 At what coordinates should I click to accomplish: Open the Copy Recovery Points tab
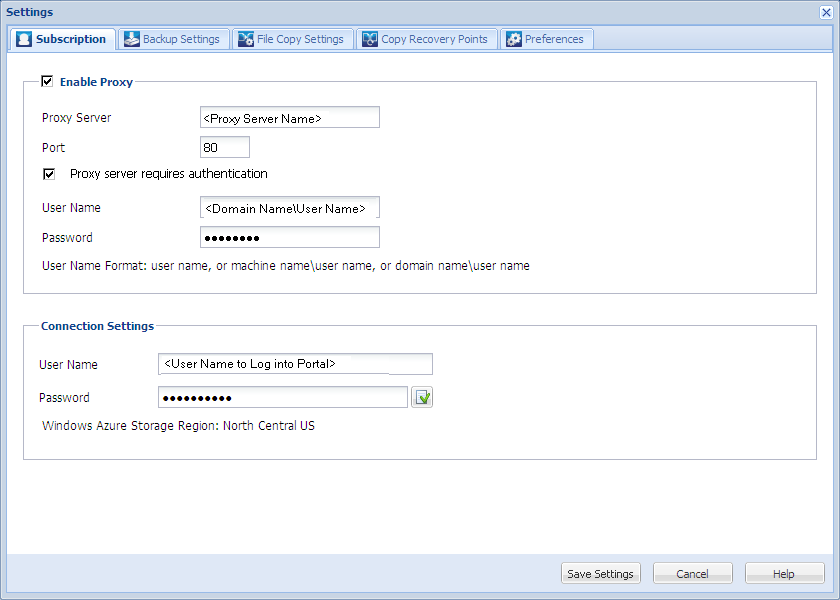click(x=427, y=38)
